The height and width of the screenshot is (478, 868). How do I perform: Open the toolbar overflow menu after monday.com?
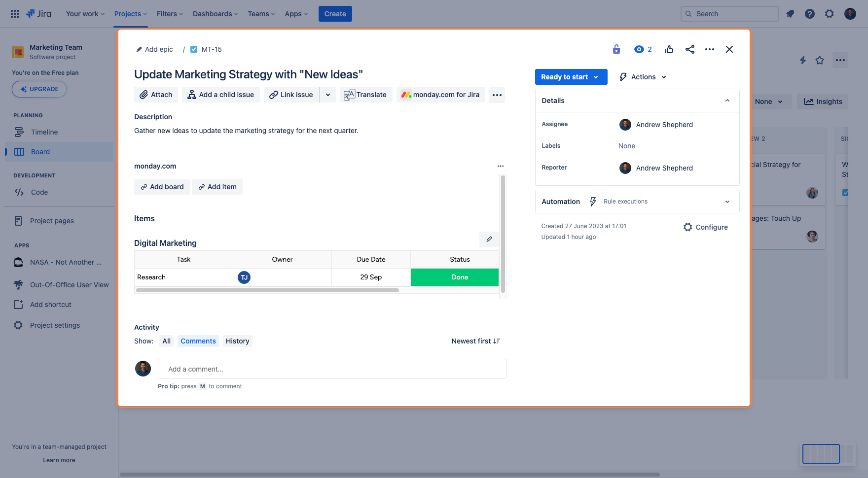[497, 95]
